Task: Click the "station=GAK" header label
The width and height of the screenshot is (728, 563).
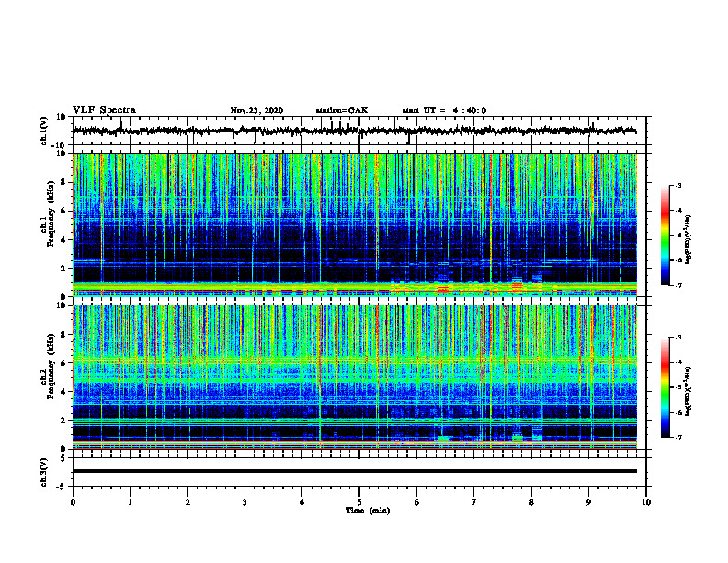Action: click(342, 110)
